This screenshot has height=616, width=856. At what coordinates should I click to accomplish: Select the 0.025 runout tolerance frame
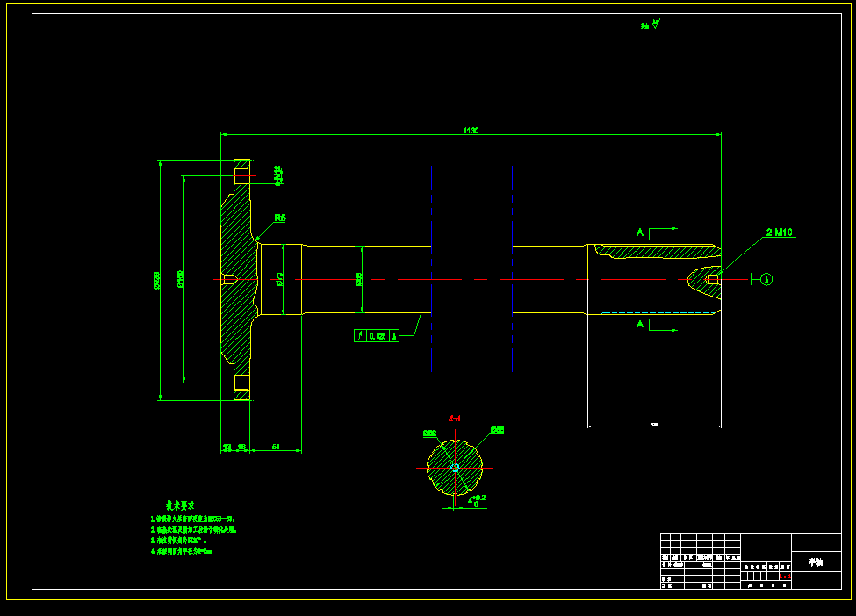point(376,336)
